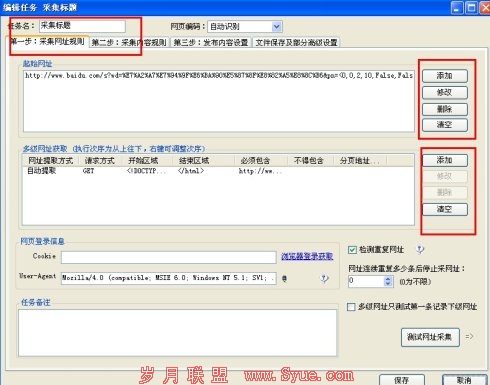Open the 浏览器登录获取 link
Image resolution: width=490 pixels, height=385 pixels.
coord(307,256)
